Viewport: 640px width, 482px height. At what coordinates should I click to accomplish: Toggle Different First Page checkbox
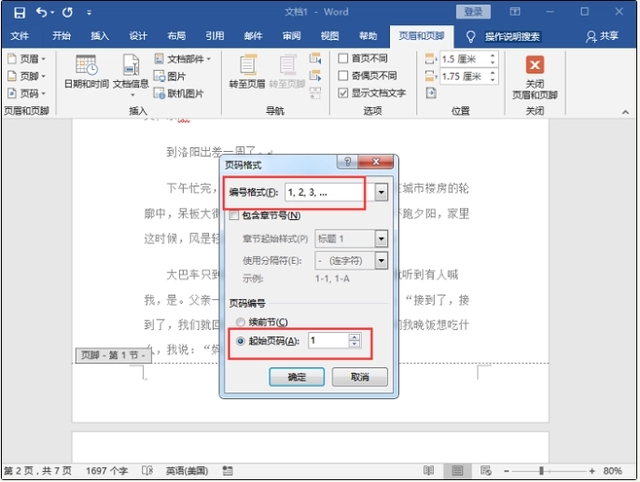[x=343, y=59]
